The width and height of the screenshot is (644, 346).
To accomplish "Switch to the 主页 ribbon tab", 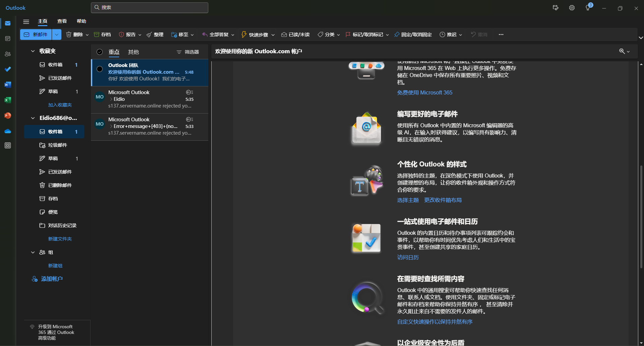I will coord(43,21).
